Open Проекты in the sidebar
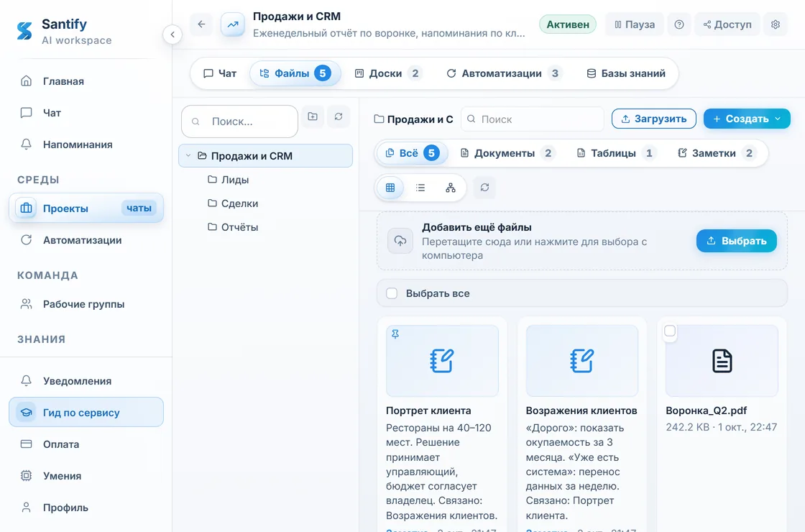The height and width of the screenshot is (532, 805). (x=86, y=208)
